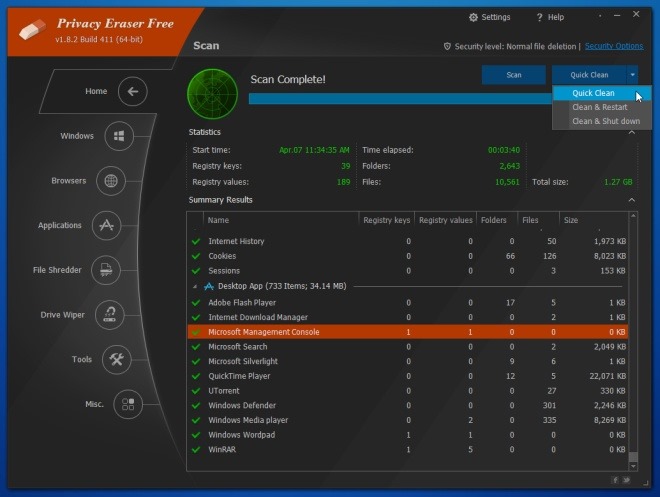Screen dimensions: 660x497
Task: Uncheck Internet Download Manager checkmark
Action: click(196, 317)
